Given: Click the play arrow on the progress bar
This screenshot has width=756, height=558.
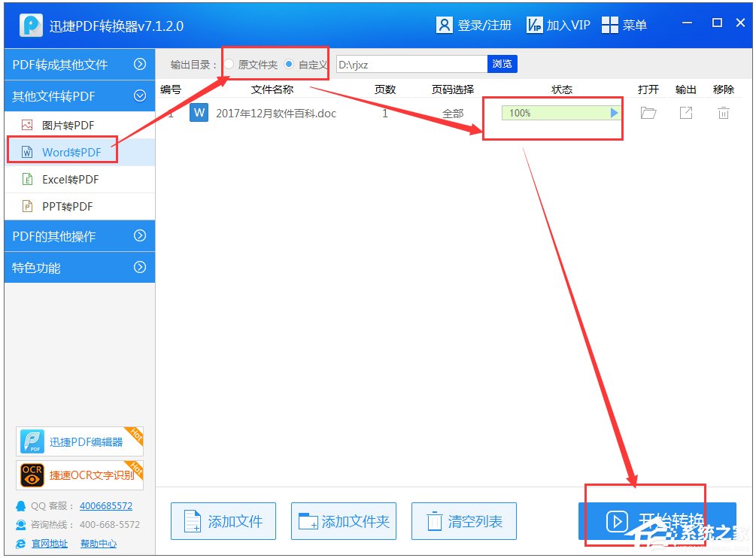Looking at the screenshot, I should 614,114.
